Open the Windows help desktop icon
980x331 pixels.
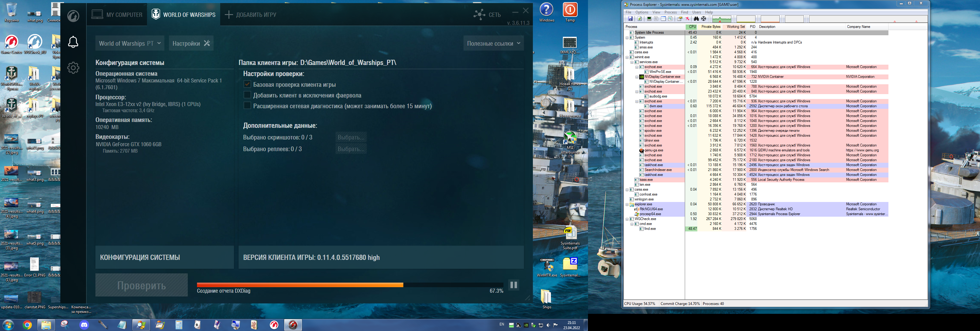click(x=547, y=12)
